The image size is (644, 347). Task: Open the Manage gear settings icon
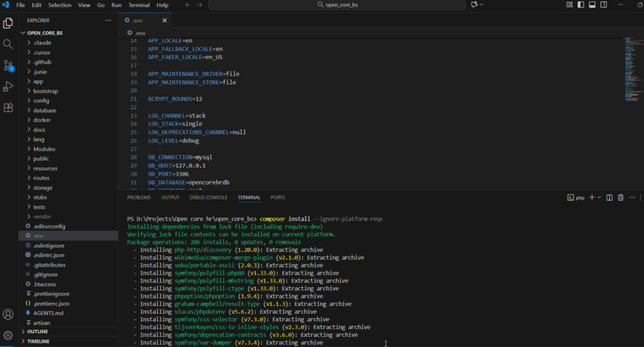(x=8, y=335)
